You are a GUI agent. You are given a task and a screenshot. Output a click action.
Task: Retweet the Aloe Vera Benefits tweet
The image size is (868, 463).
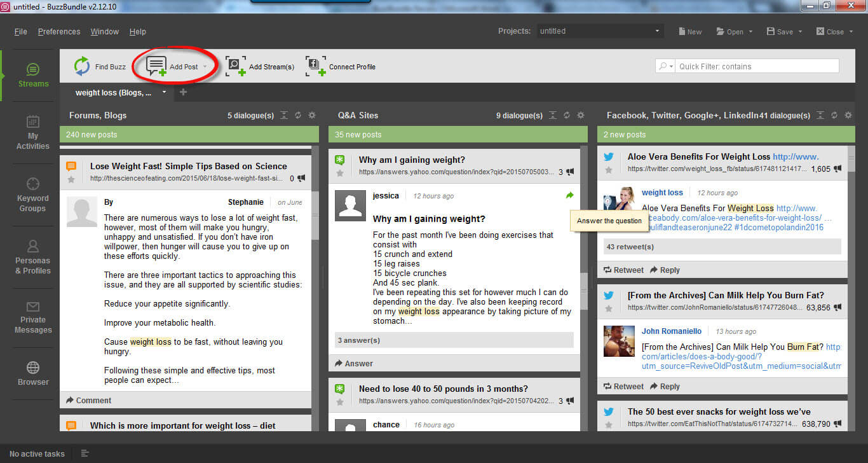[624, 270]
